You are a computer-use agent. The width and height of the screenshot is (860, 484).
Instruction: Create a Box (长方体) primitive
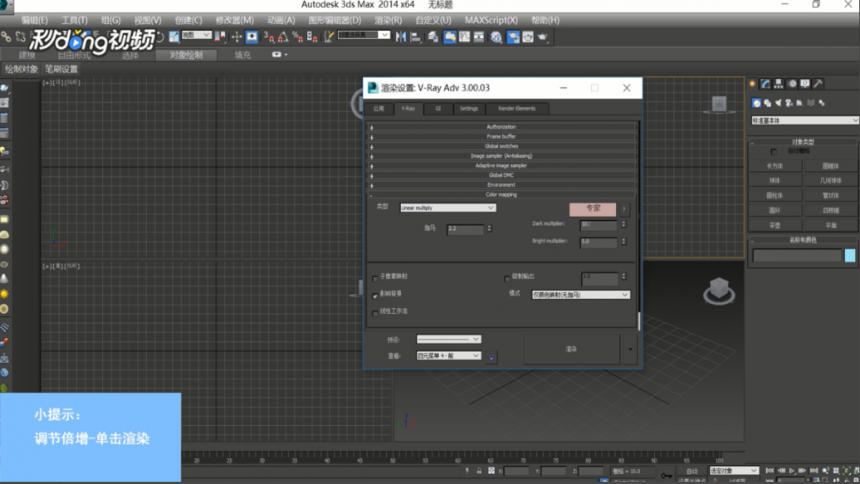click(x=774, y=166)
